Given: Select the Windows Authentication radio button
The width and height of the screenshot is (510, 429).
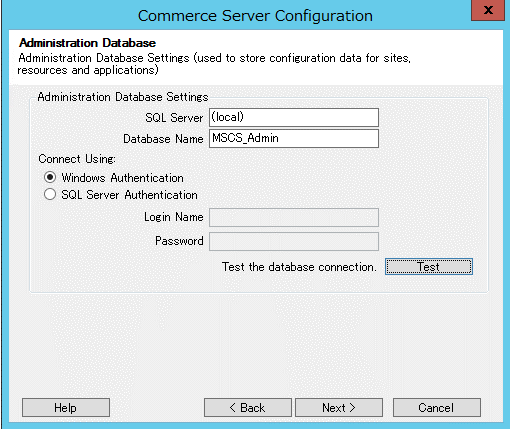Looking at the screenshot, I should [50, 177].
